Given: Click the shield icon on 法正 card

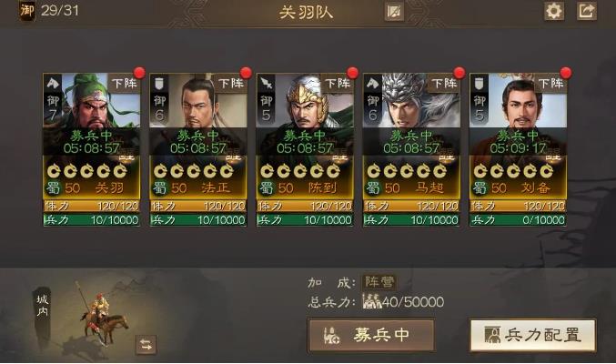Looking at the screenshot, I should (x=159, y=84).
